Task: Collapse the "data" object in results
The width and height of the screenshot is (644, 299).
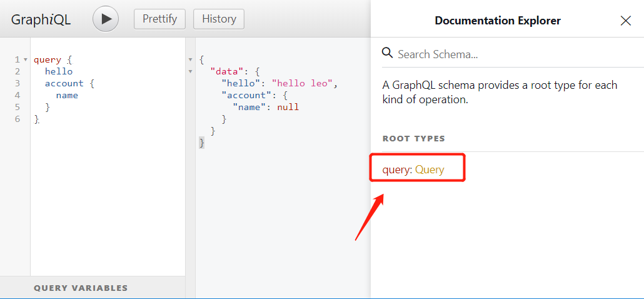Action: (190, 72)
